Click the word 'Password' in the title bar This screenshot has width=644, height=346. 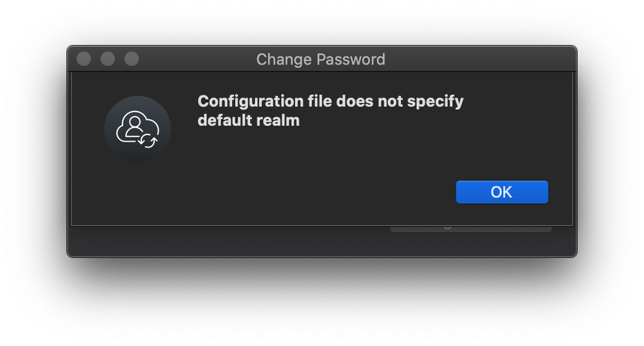pyautogui.click(x=351, y=59)
